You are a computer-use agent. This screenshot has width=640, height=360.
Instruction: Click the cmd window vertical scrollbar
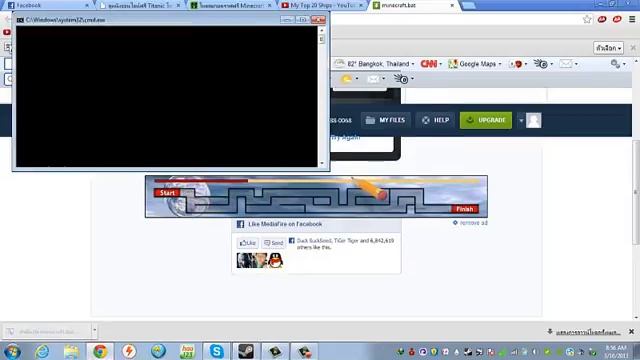pyautogui.click(x=322, y=97)
